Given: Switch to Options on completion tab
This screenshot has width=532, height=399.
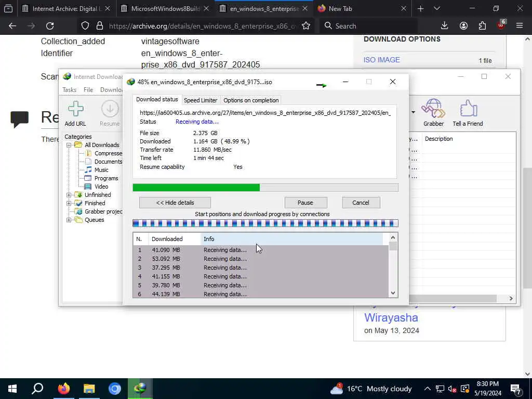Looking at the screenshot, I should pos(251,100).
